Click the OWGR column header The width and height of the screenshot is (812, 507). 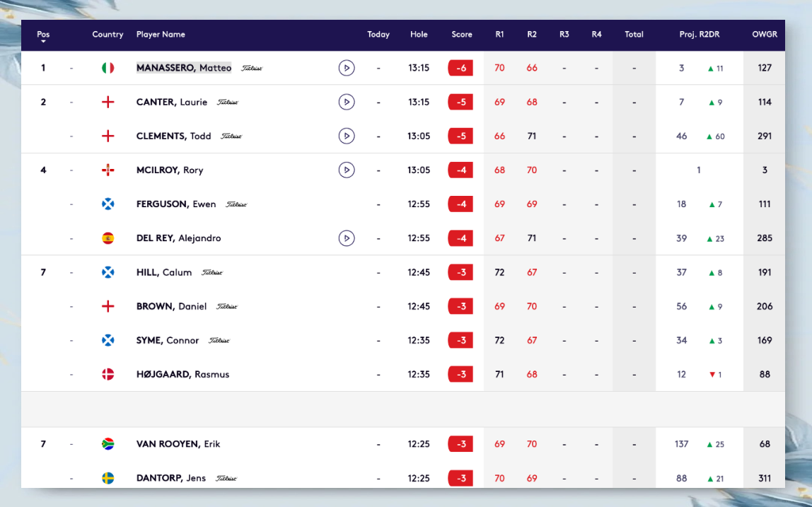(764, 35)
